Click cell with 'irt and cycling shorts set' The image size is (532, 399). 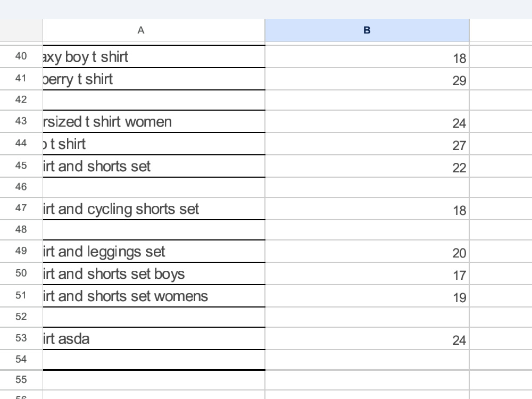(154, 209)
